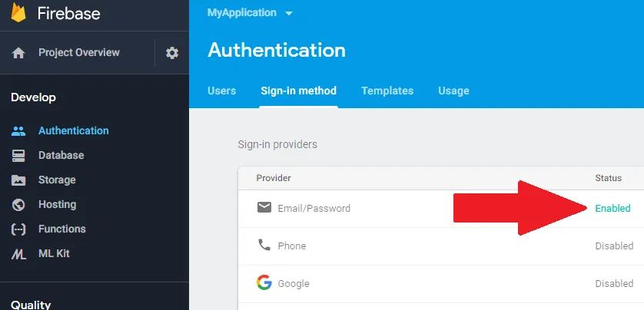Switch to the Users tab

pyautogui.click(x=221, y=91)
